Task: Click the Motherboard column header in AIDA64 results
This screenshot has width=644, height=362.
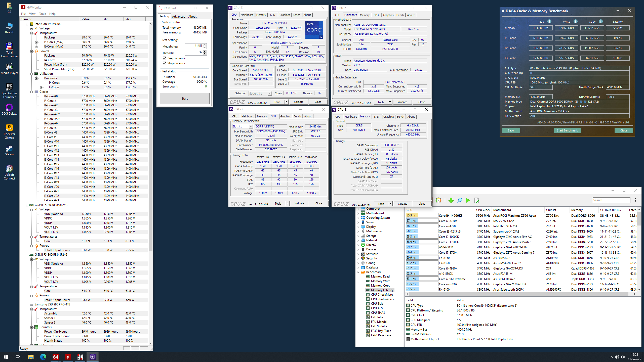Action: point(518,210)
